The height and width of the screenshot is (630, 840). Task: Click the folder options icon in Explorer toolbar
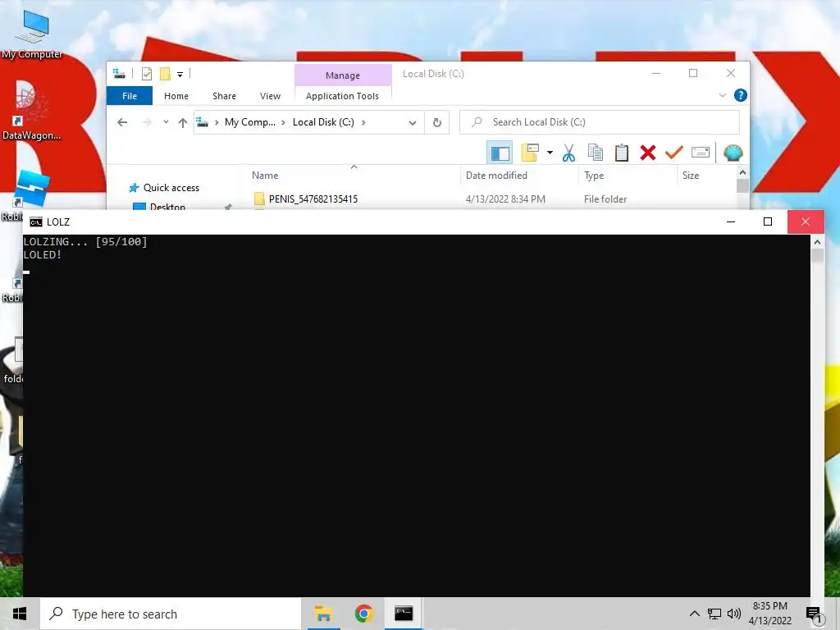pyautogui.click(x=530, y=153)
